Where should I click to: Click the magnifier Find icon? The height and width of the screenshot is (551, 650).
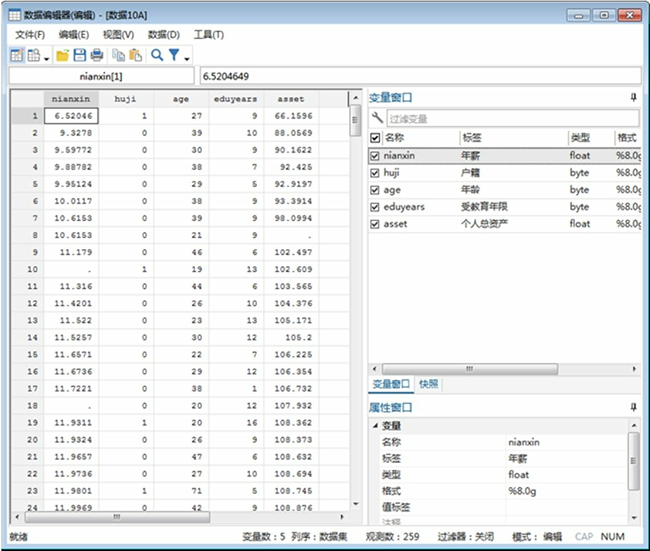(x=157, y=55)
